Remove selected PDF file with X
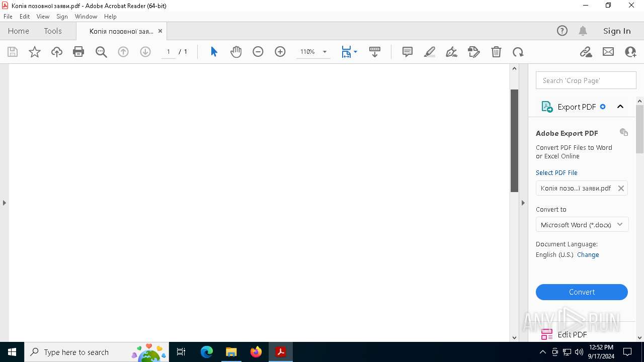 [621, 188]
